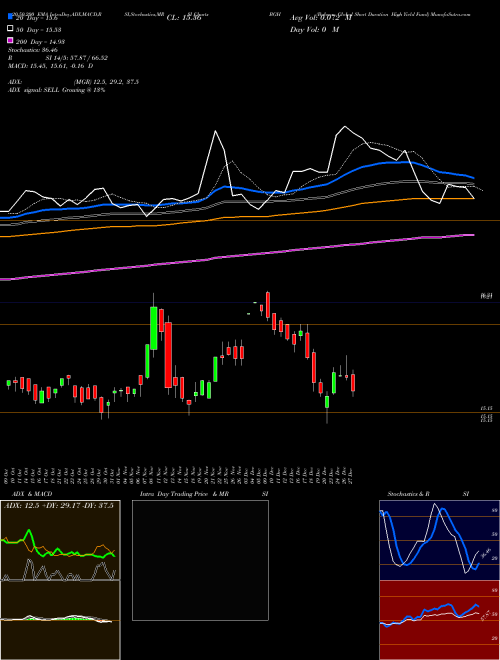Click the blue 20 Day EMA legend swatch

[x=10, y=17]
